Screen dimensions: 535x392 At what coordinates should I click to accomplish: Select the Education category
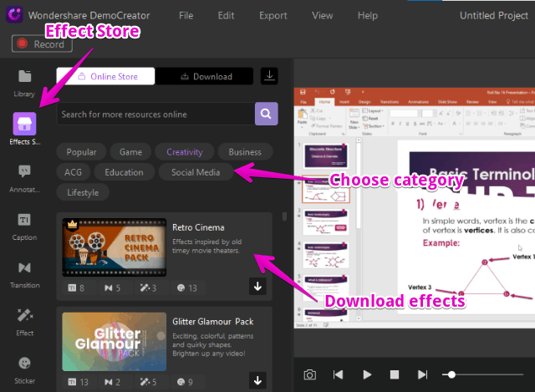[124, 172]
